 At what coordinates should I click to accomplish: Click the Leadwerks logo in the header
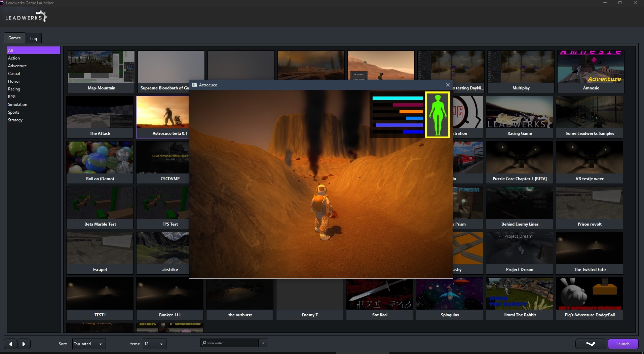point(26,17)
